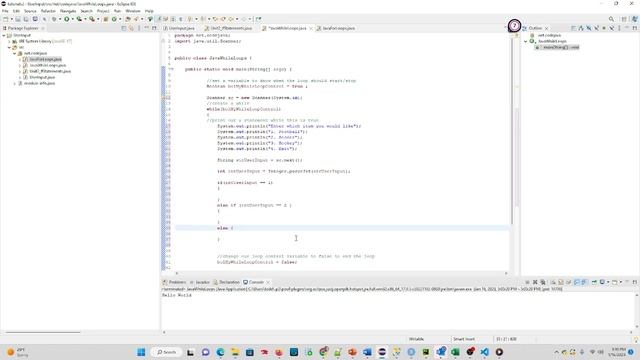Toggle Link with Editor in Package Explorer

(x=131, y=28)
